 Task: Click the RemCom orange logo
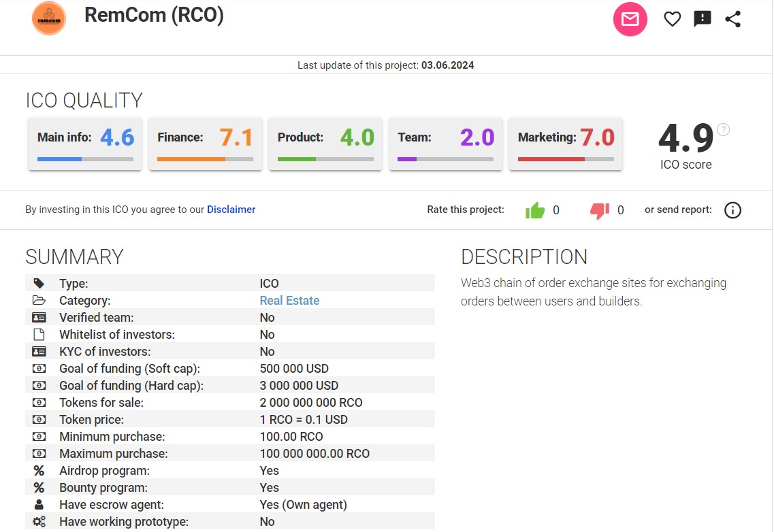click(49, 18)
